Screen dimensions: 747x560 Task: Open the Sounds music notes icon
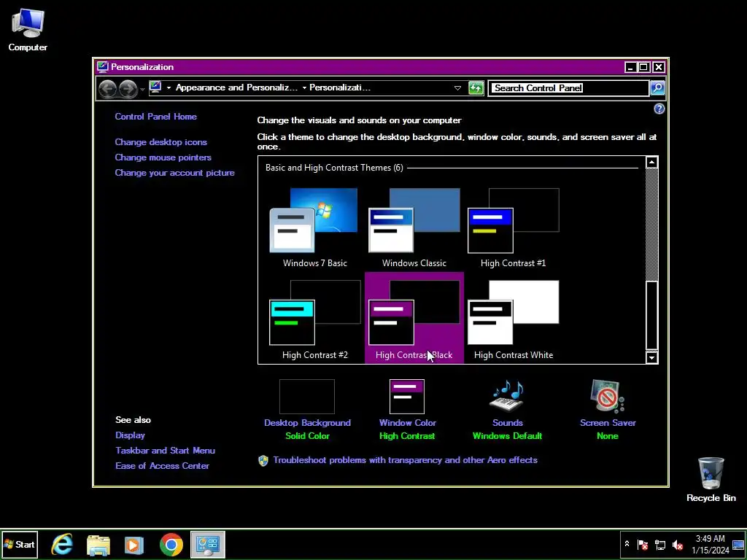tap(508, 396)
